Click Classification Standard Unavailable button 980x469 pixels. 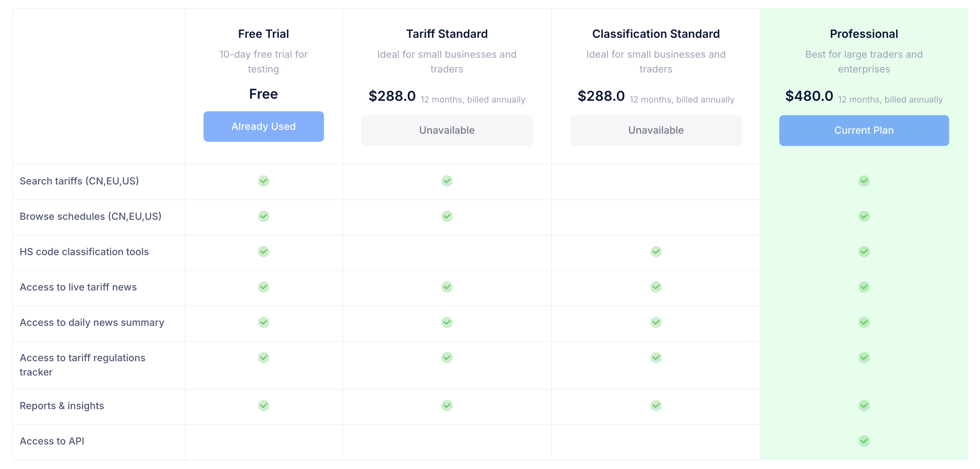pyautogui.click(x=655, y=130)
